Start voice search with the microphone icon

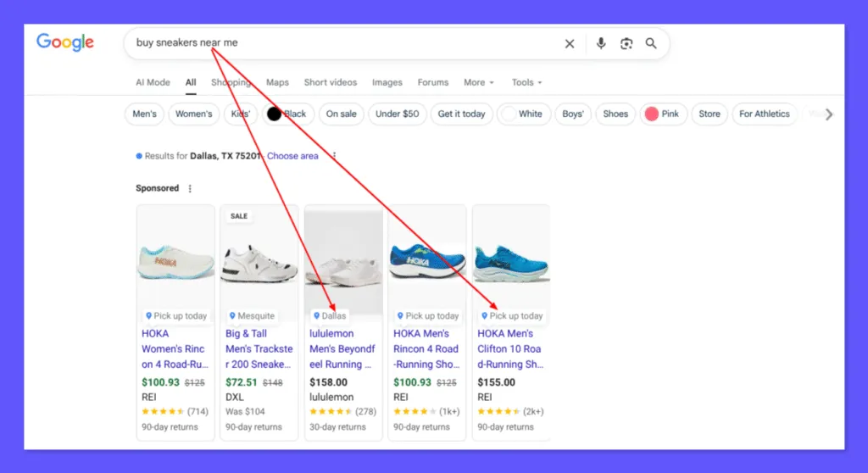point(601,43)
